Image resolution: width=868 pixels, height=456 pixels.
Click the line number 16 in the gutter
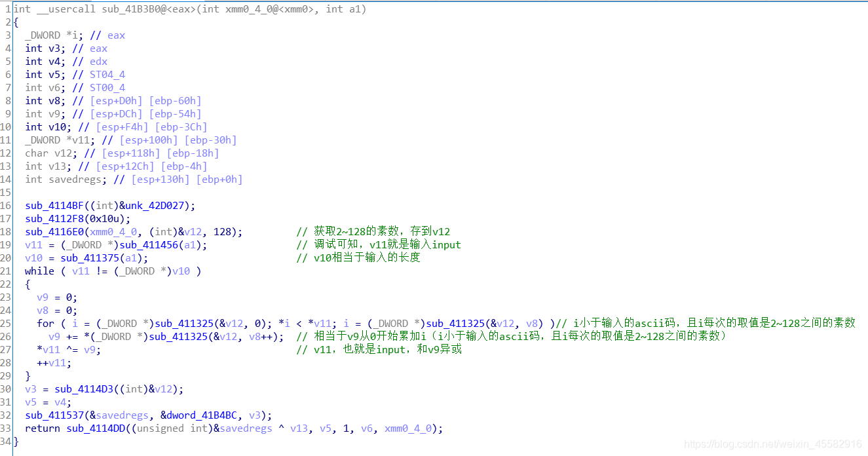(x=6, y=205)
